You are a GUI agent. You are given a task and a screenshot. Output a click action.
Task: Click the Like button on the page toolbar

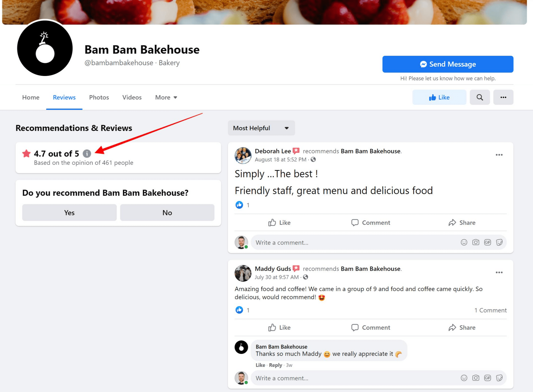[x=440, y=97]
